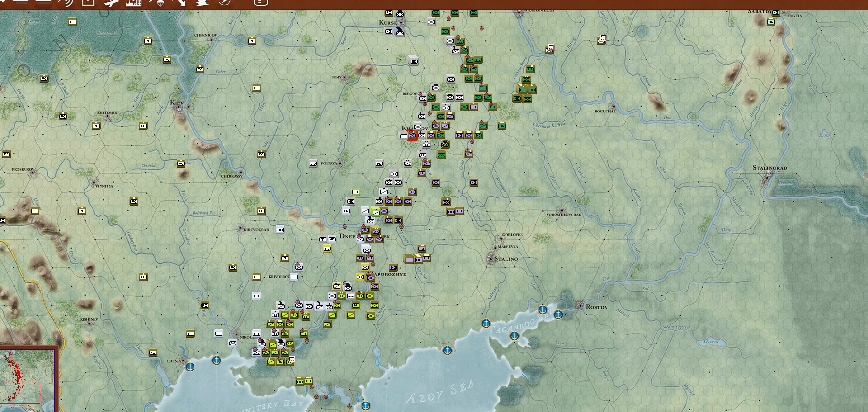The image size is (868, 412).
Task: Click the Stalingrad city label
Action: [770, 168]
